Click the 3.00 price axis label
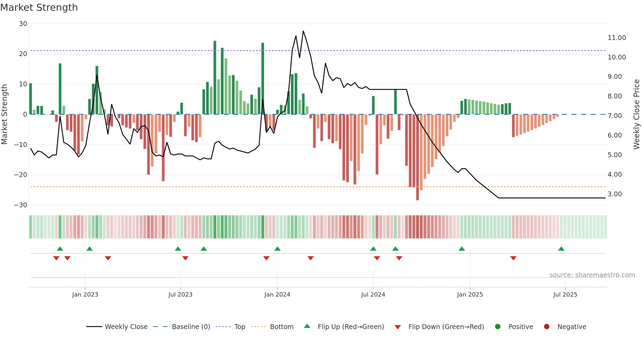This screenshot has height=362, width=644. [x=615, y=194]
